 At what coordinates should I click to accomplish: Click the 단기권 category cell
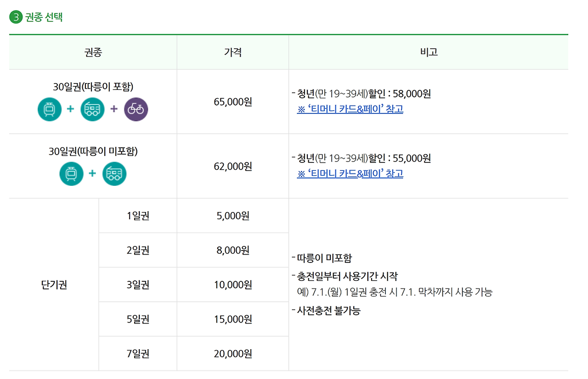(54, 285)
